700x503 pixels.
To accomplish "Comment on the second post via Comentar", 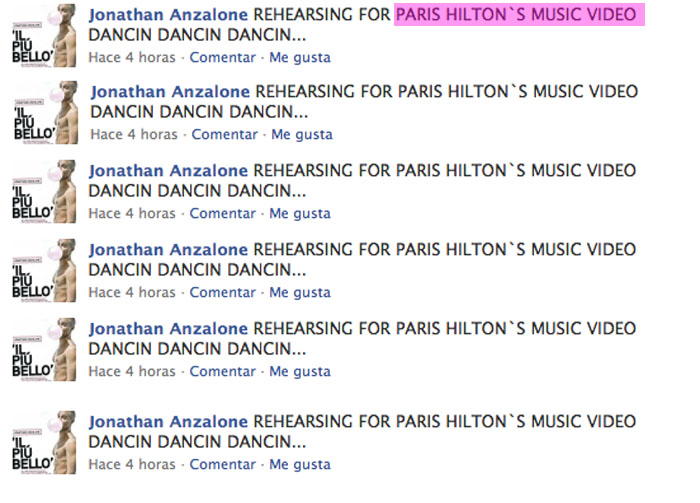I will (225, 134).
